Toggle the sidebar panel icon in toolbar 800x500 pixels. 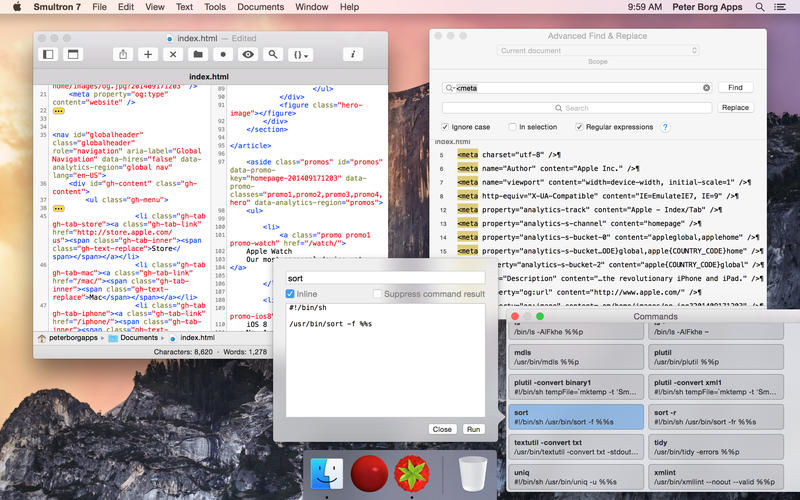(48, 54)
